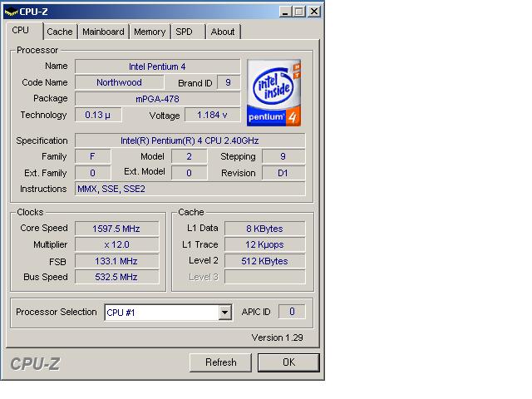This screenshot has width=532, height=399.
Task: Click the Instructions field 'MMX, SSE, SSE2'
Action: coord(190,189)
